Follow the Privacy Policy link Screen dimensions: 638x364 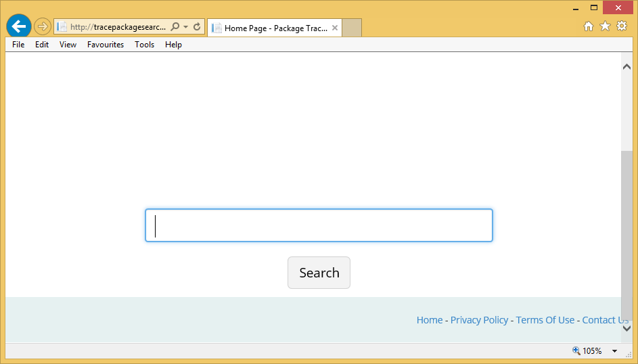pos(479,320)
